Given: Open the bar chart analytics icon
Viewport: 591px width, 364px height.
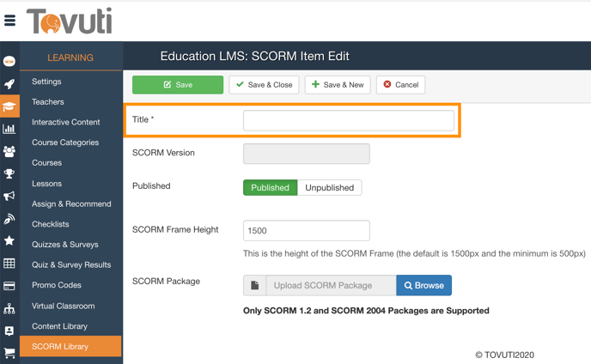Looking at the screenshot, I should 9,129.
